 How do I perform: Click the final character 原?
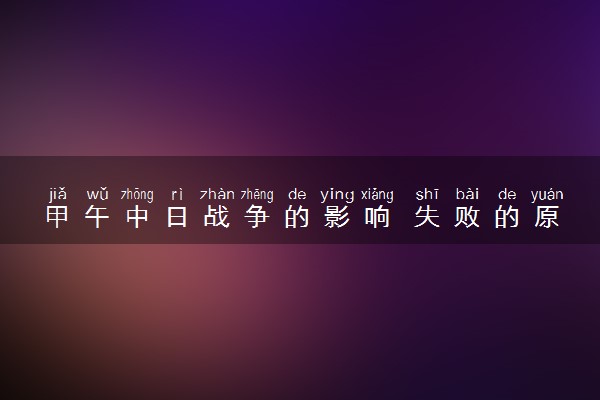tap(547, 217)
